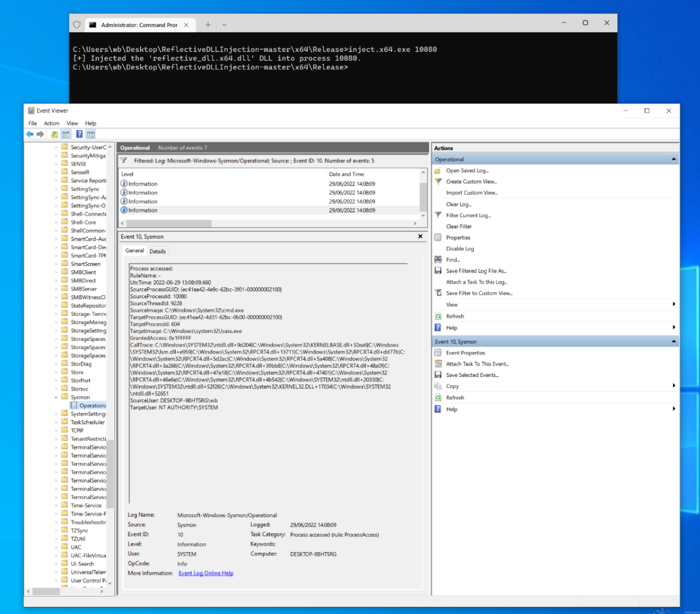The width and height of the screenshot is (700, 614).
Task: Click the Attach Task To This Event icon
Action: tap(438, 364)
